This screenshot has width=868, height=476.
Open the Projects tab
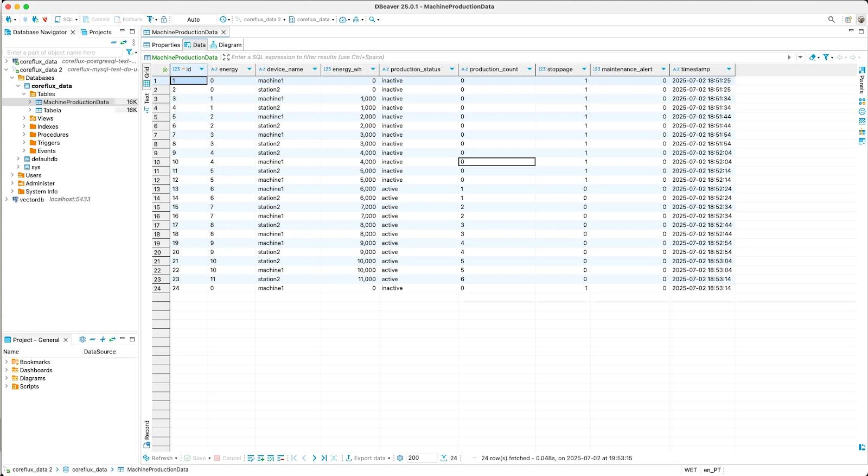pyautogui.click(x=97, y=32)
